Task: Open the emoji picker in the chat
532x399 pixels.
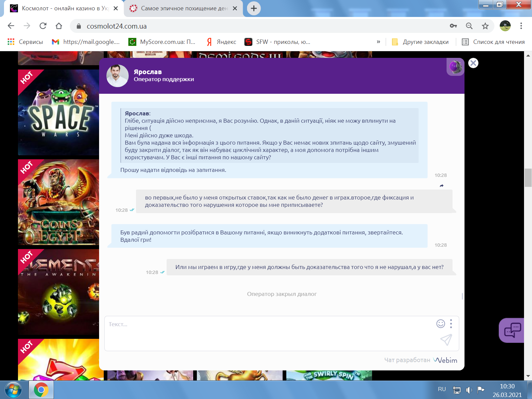Action: point(441,324)
